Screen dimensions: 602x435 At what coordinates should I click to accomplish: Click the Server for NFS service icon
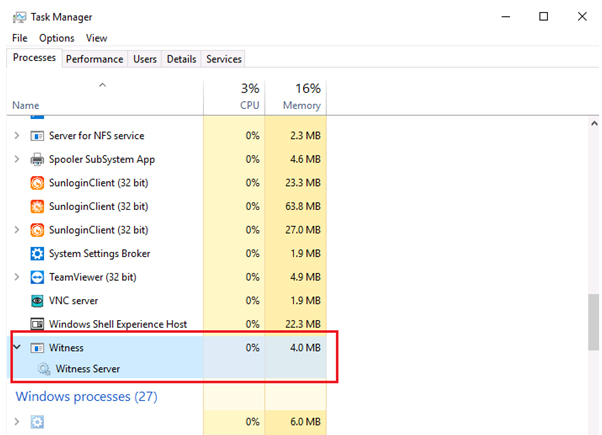point(37,136)
